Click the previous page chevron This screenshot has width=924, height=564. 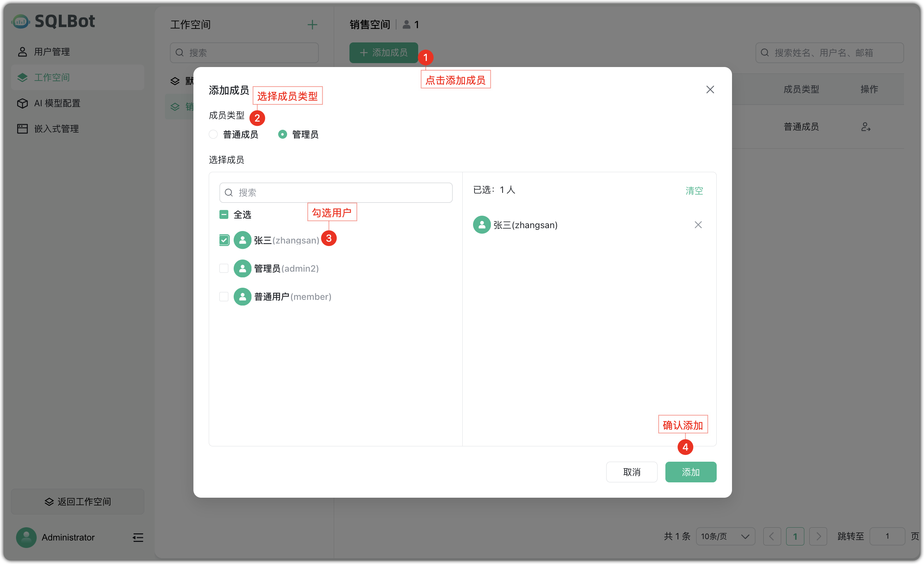click(x=773, y=536)
